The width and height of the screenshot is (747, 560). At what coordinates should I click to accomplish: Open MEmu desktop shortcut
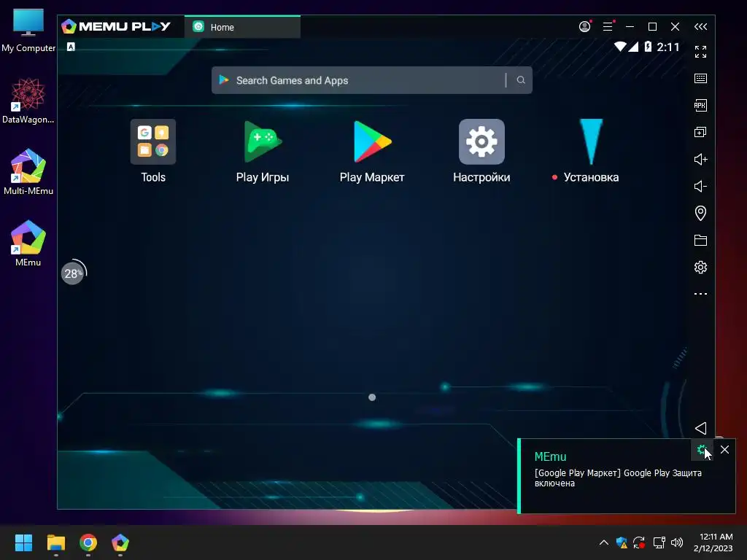(28, 244)
